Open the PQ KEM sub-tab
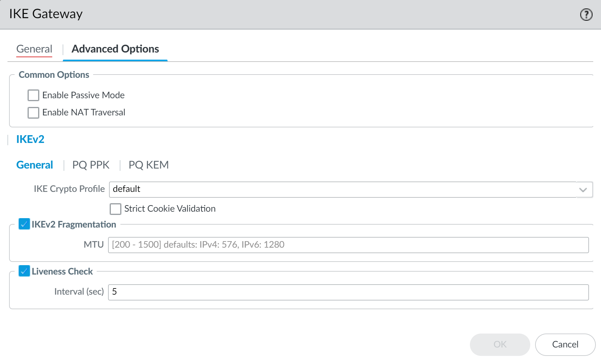The height and width of the screenshot is (364, 601). 149,165
